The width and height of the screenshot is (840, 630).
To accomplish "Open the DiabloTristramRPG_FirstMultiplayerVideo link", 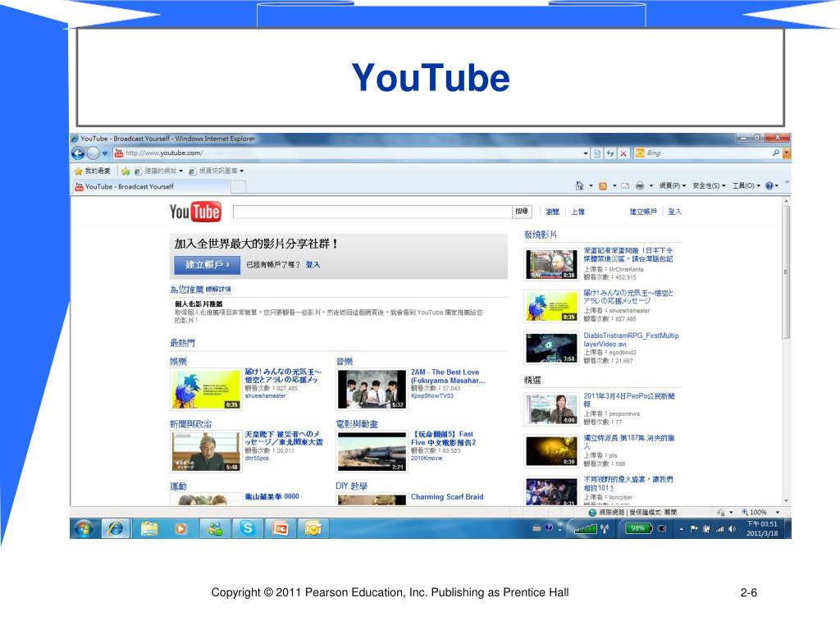I will click(x=631, y=340).
